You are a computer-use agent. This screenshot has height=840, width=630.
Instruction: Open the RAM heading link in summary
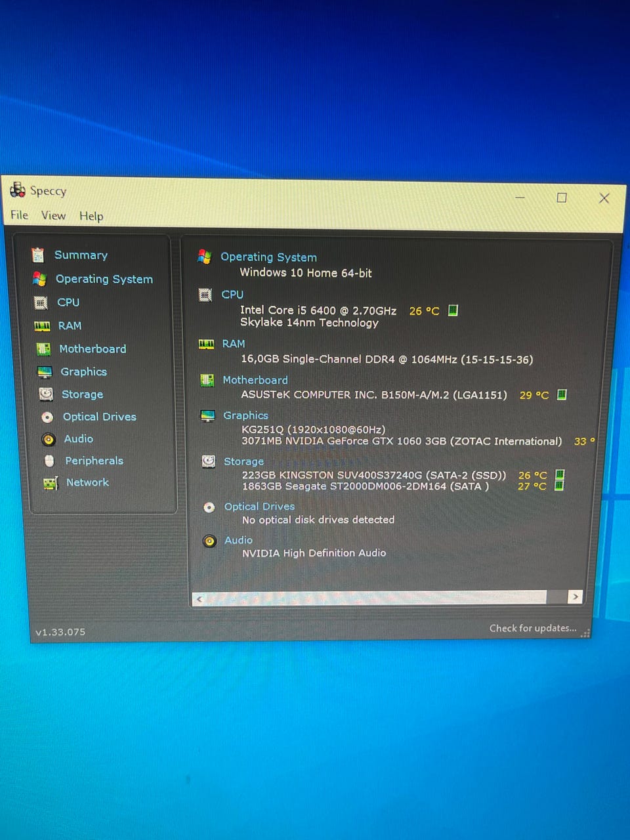tap(234, 344)
